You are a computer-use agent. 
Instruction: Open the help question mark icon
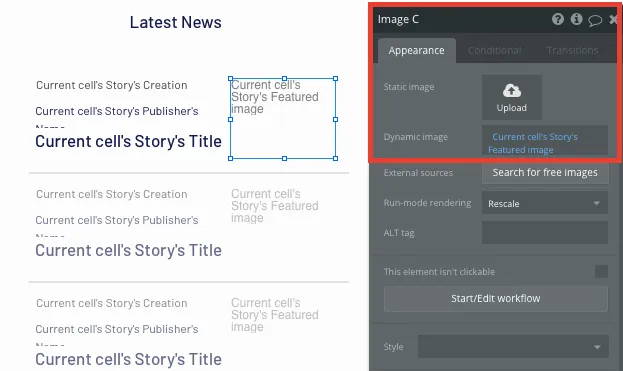point(558,19)
